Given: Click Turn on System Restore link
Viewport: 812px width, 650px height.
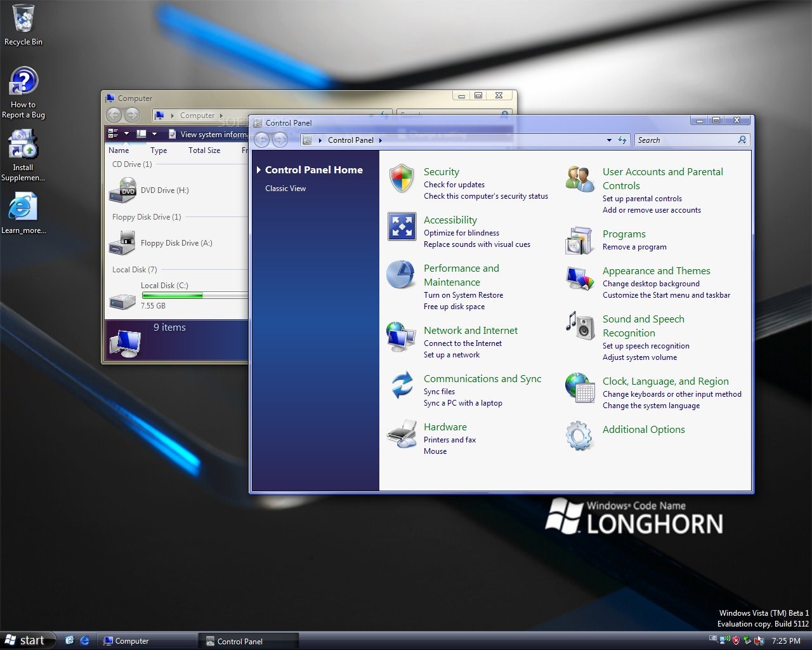Looking at the screenshot, I should pos(463,295).
